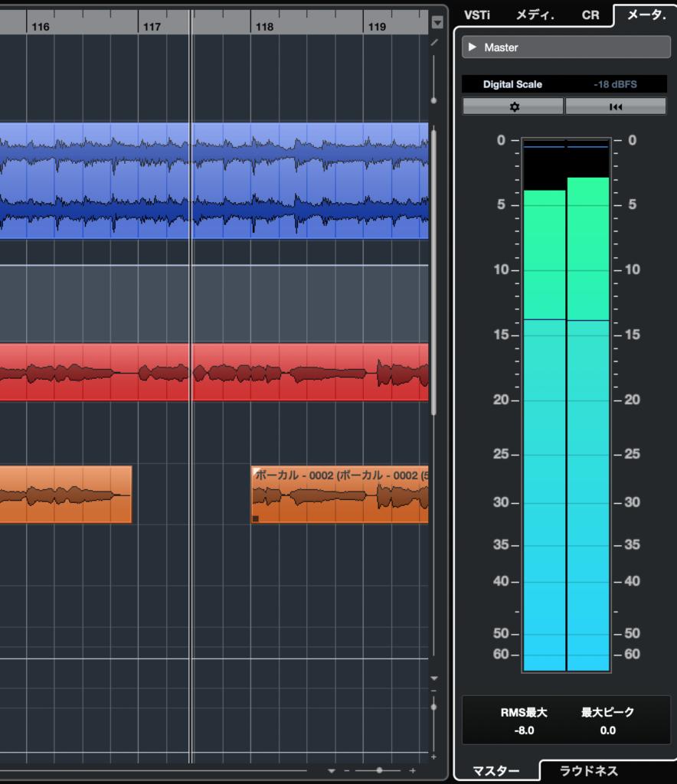Switch to the メディ. tab
The image size is (677, 784).
pos(535,15)
